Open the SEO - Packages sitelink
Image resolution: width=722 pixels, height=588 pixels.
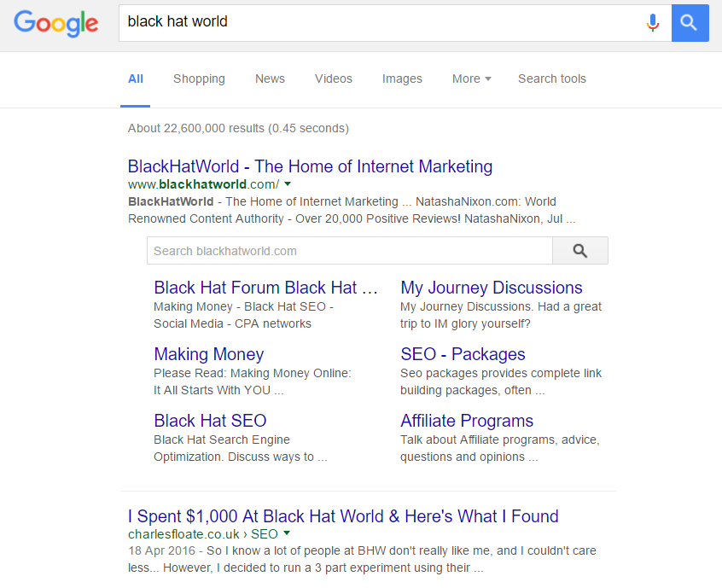coord(463,354)
